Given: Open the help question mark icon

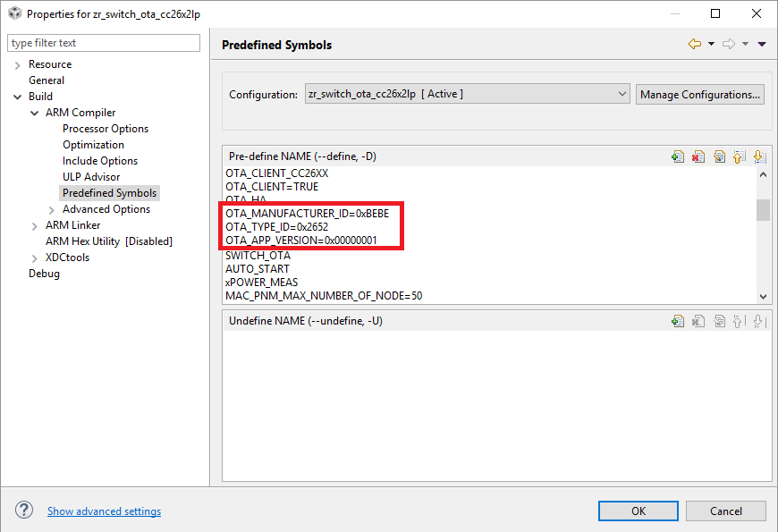Looking at the screenshot, I should pyautogui.click(x=24, y=511).
